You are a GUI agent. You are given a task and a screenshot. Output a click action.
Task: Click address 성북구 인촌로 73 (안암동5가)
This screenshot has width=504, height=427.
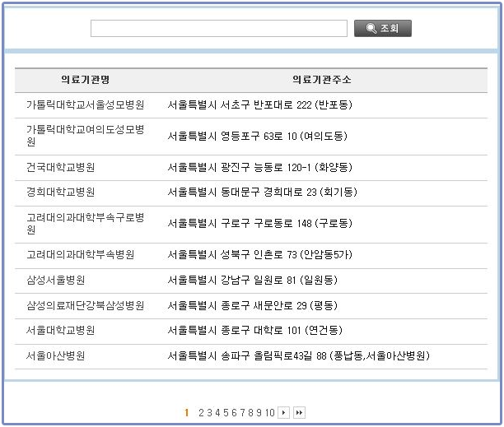(x=287, y=254)
